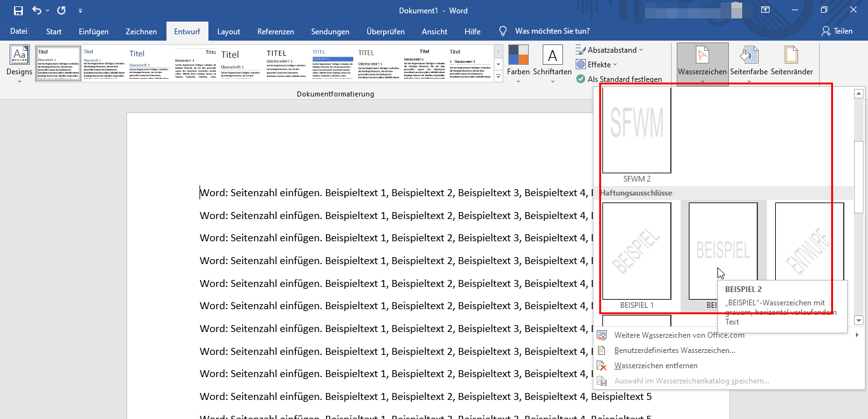Open the Referenzen ribbon tab
The image size is (868, 419).
(275, 32)
